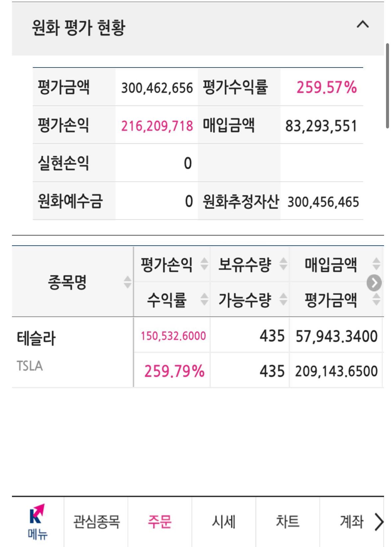Tap the 평가수익률 259.57% value

point(326,89)
